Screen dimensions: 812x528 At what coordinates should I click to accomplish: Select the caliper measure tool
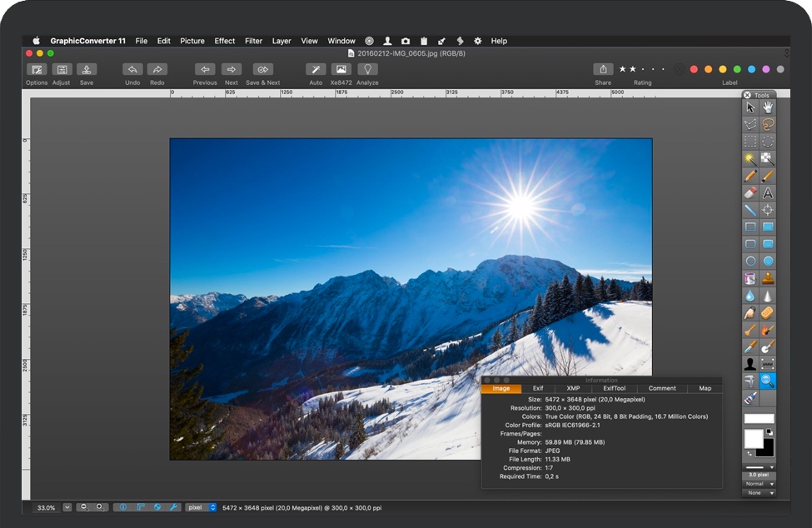[x=750, y=381]
